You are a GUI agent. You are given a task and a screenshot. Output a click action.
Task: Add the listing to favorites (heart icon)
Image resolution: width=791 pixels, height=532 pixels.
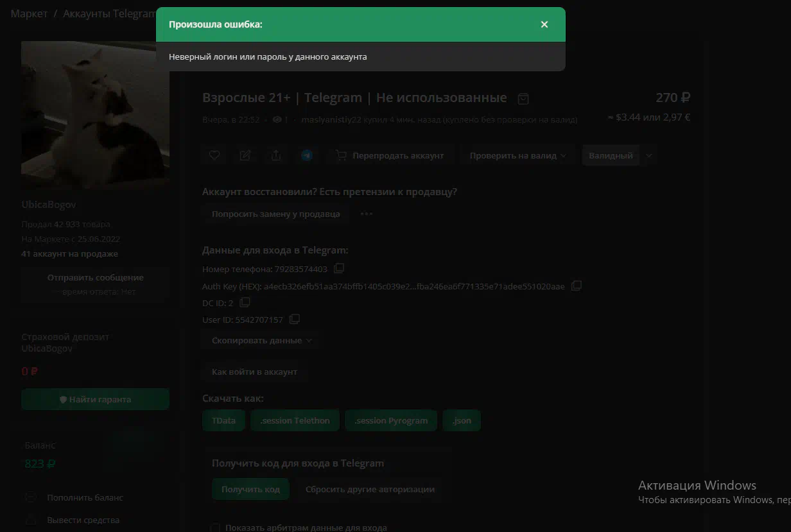click(214, 155)
